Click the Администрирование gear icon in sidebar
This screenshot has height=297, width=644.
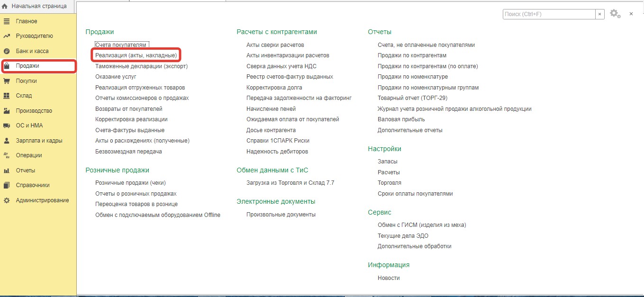click(x=7, y=200)
